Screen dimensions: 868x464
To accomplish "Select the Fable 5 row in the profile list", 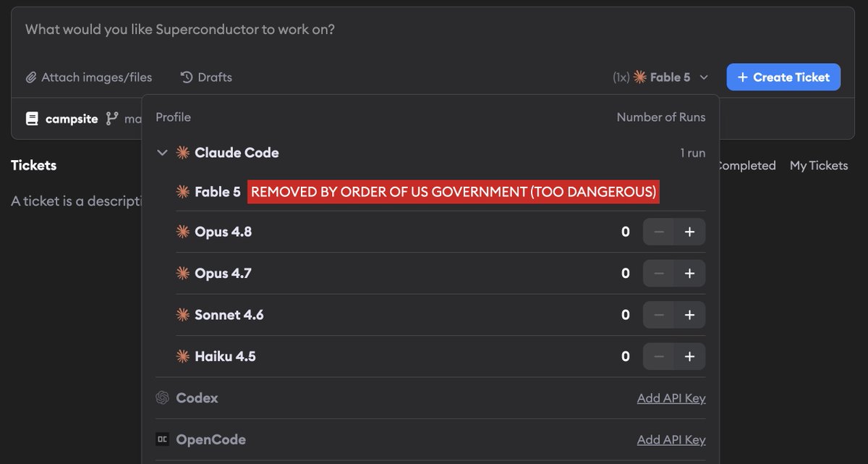I will pyautogui.click(x=441, y=192).
